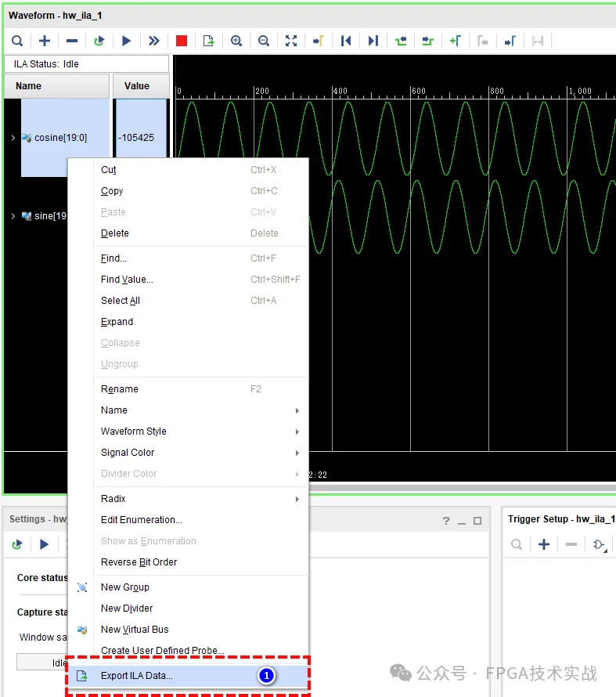616x697 pixels.
Task: Click the export ILA data toolbar icon
Action: pos(209,41)
